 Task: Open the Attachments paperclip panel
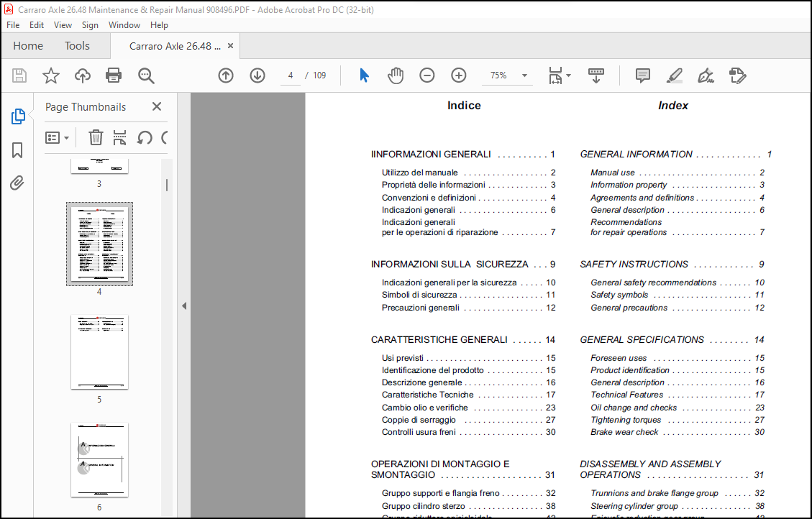coord(17,183)
